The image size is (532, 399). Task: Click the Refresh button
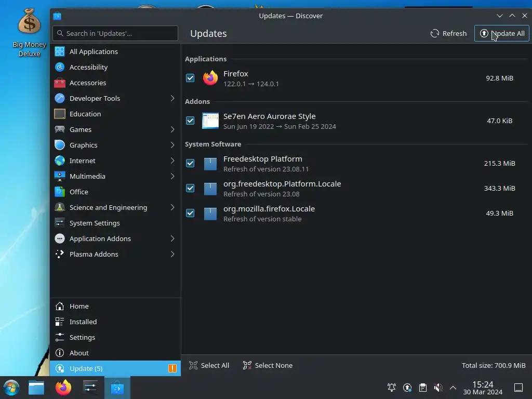tap(448, 34)
